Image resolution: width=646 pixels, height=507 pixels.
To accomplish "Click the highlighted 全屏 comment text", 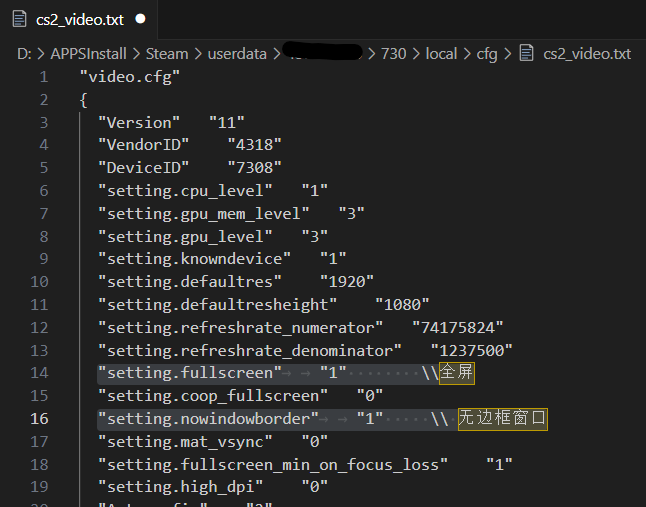I will (x=457, y=373).
